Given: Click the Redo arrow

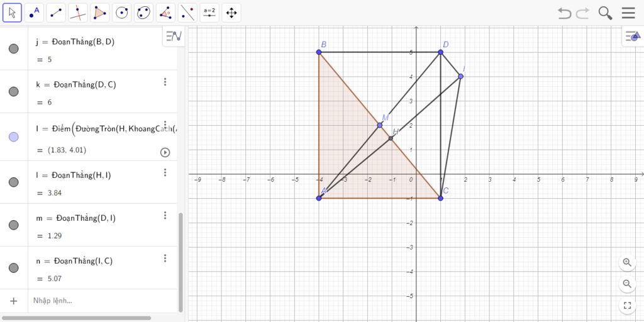Looking at the screenshot, I should click(x=582, y=13).
